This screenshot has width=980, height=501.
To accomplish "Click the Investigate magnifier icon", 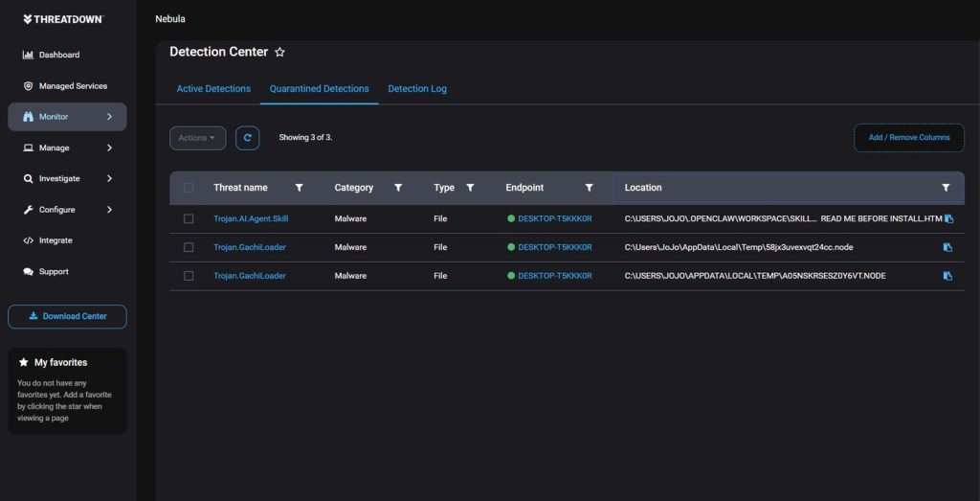I will [x=28, y=179].
